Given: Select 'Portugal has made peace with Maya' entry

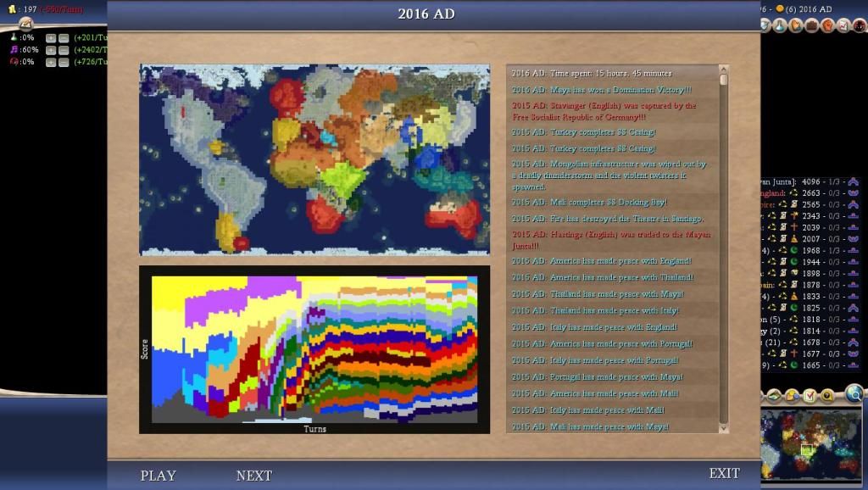Looking at the screenshot, I should (612, 377).
